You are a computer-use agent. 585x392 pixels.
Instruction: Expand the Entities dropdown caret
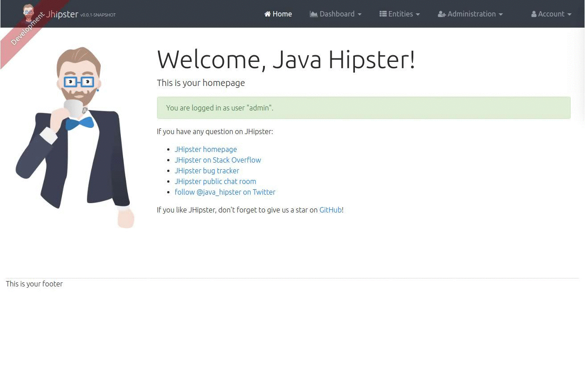coord(418,14)
